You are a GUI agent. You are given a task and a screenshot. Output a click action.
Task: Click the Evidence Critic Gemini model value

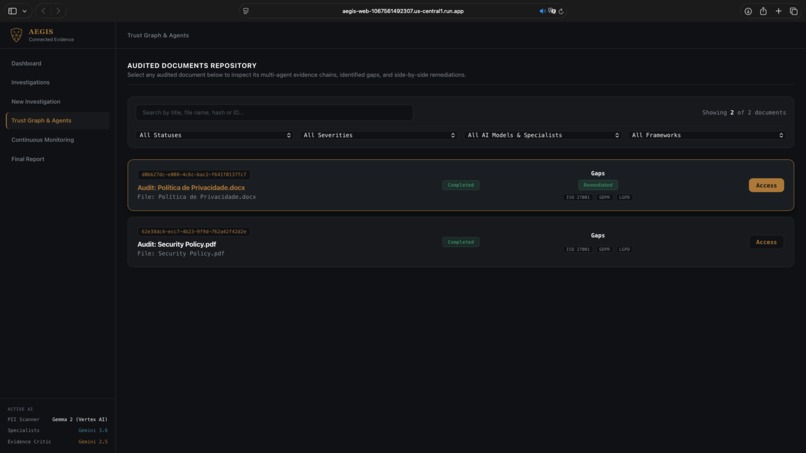pos(93,442)
